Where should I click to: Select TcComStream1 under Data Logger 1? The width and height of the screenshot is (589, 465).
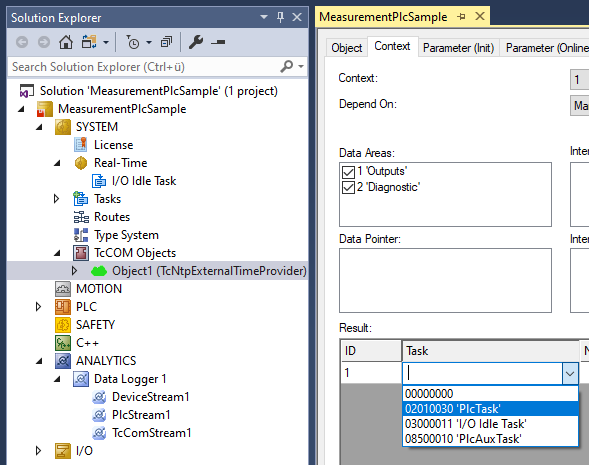pyautogui.click(x=152, y=433)
